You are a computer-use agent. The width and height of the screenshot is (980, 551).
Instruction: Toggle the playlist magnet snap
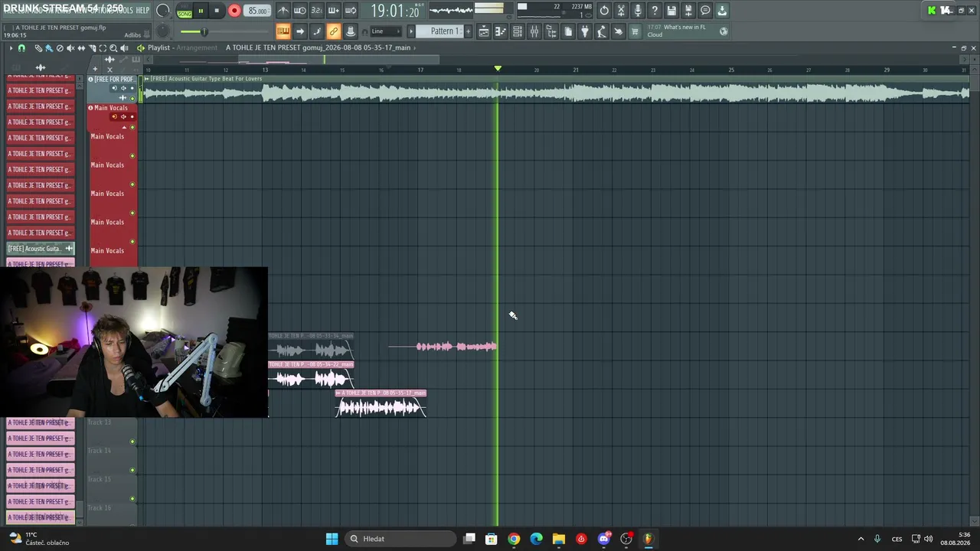[21, 48]
